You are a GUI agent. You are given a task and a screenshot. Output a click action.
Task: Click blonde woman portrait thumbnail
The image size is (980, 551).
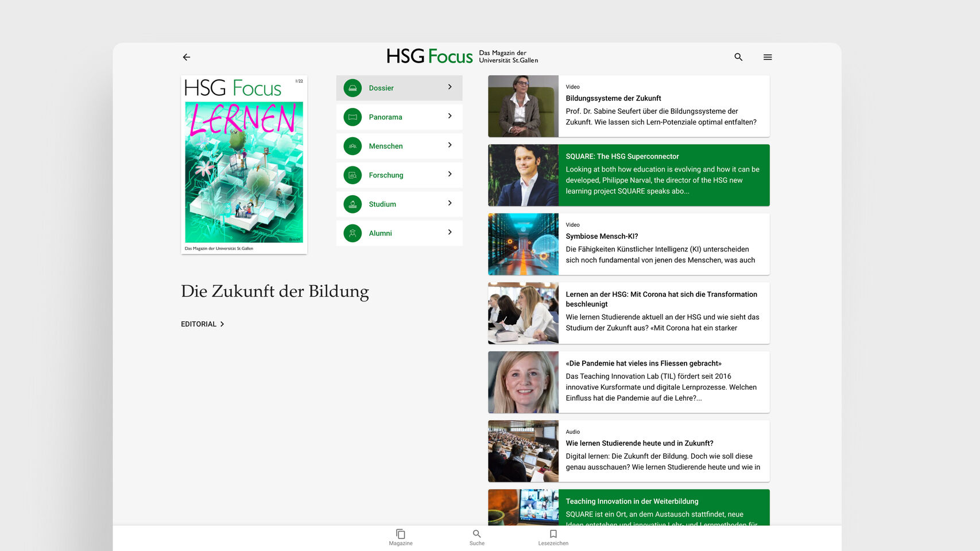(523, 382)
